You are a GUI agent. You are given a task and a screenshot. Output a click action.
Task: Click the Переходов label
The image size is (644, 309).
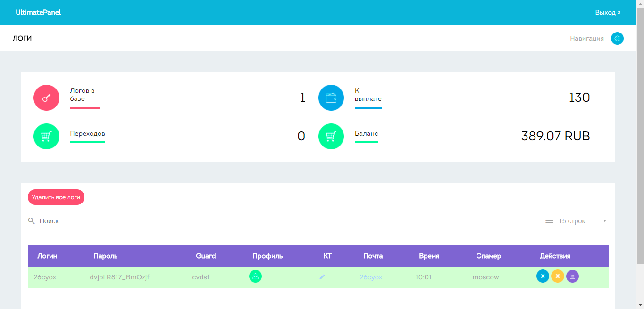(87, 133)
